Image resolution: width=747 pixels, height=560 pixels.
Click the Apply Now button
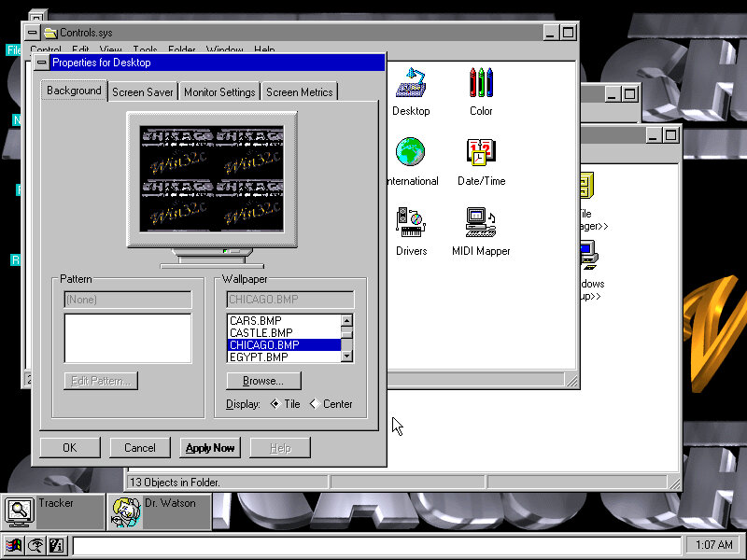pyautogui.click(x=210, y=448)
